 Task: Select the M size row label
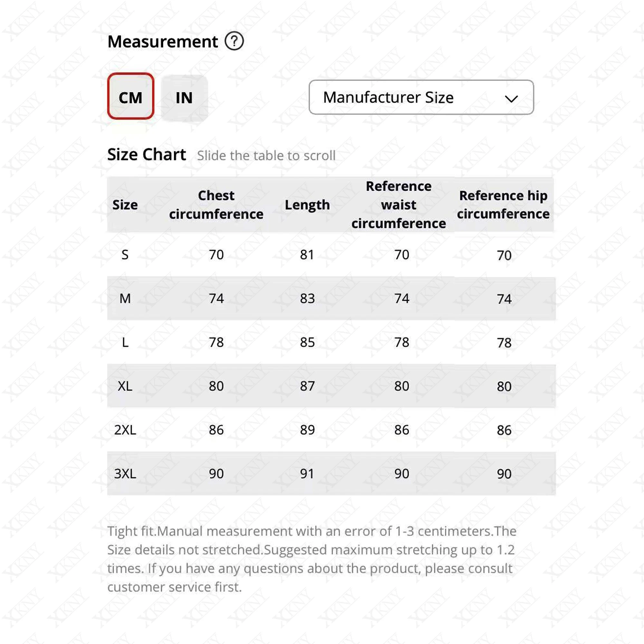pos(125,299)
